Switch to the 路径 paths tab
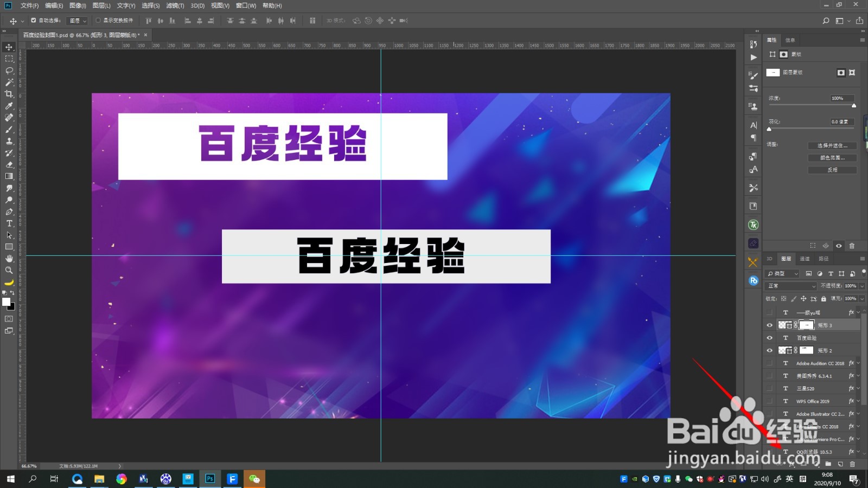The height and width of the screenshot is (488, 868). coord(824,259)
